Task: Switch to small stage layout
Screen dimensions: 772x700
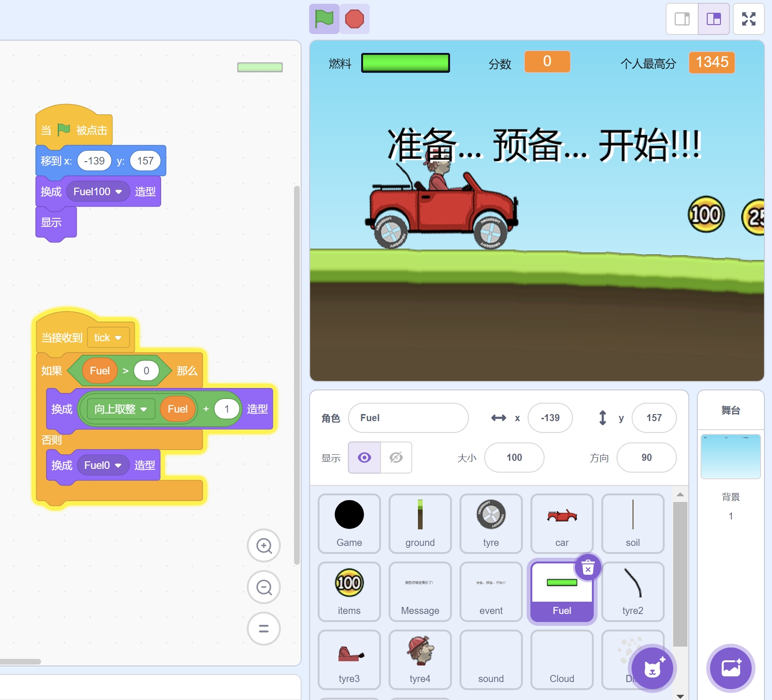Action: coord(682,19)
